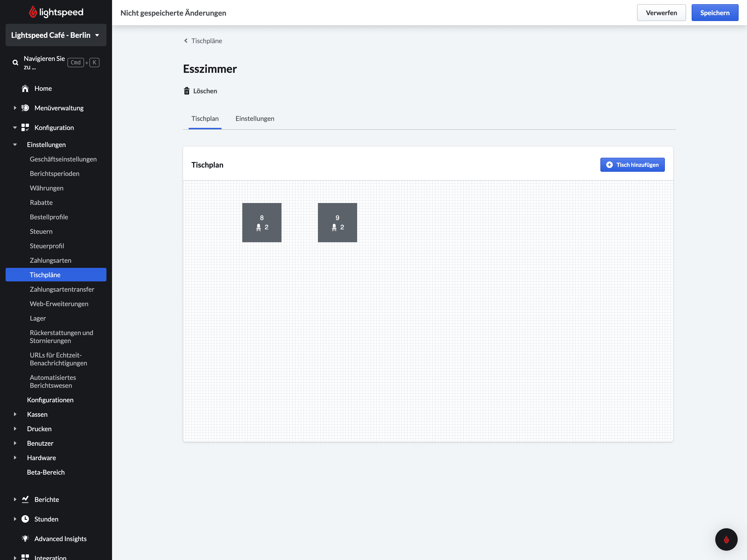Open Lager in the sidebar
The width and height of the screenshot is (747, 560).
point(38,318)
